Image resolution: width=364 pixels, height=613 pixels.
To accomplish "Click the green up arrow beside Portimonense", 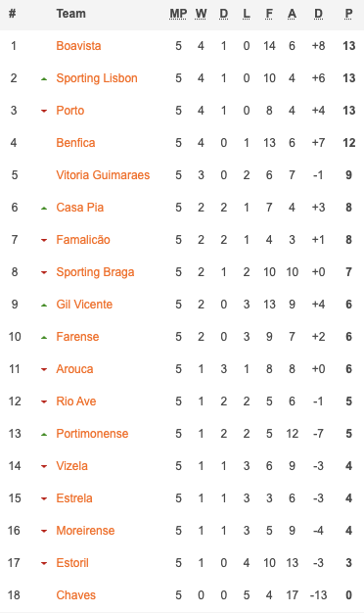I will [44, 435].
